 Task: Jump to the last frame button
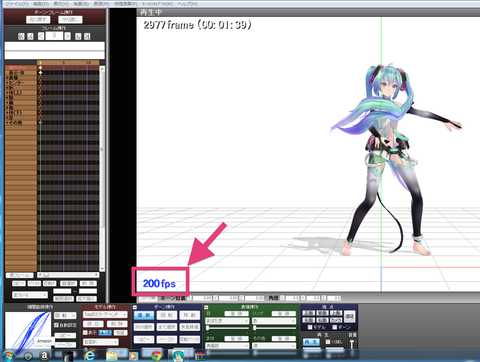click(87, 36)
